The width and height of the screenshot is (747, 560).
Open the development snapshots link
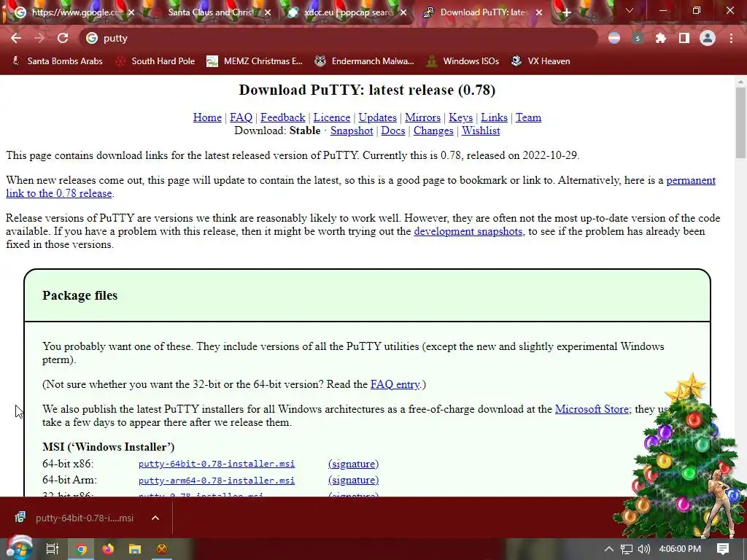[x=468, y=231]
